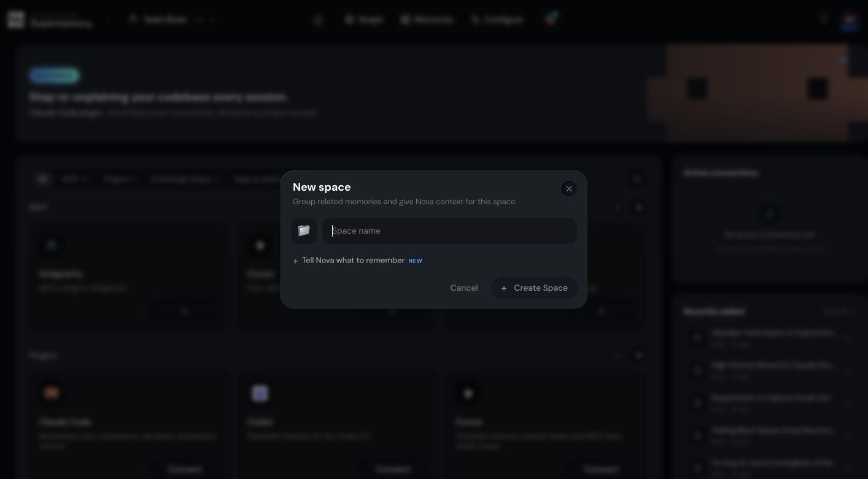This screenshot has height=479, width=868.
Task: Click the Cancel button
Action: pos(464,288)
